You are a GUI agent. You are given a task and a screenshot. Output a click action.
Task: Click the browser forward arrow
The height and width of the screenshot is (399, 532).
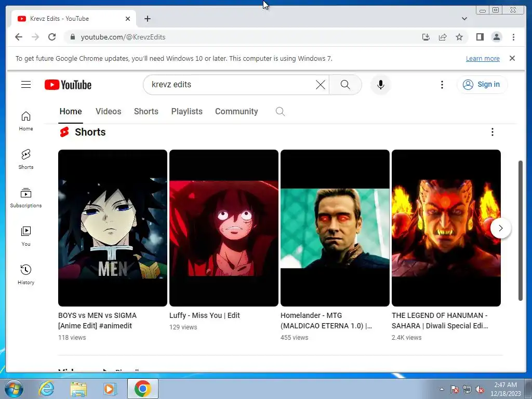[35, 37]
